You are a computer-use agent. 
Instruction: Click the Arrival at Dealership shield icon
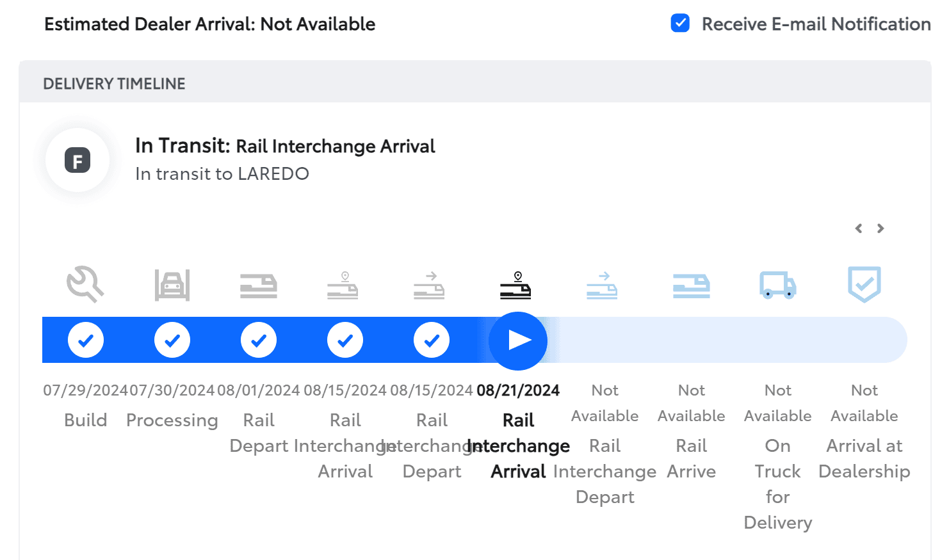click(x=864, y=284)
